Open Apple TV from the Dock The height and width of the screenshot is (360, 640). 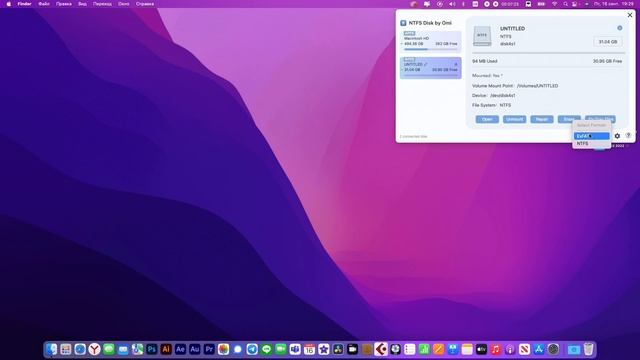pos(481,349)
